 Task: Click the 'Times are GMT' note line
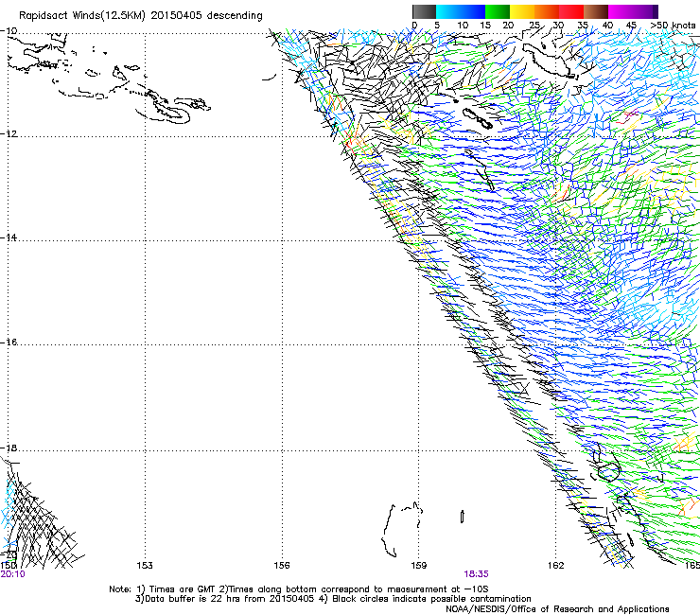pos(299,589)
